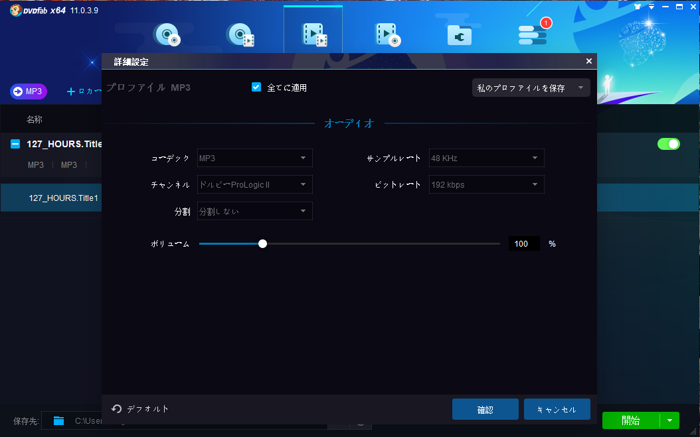Open the 分割 dropdown
700x437 pixels.
254,211
